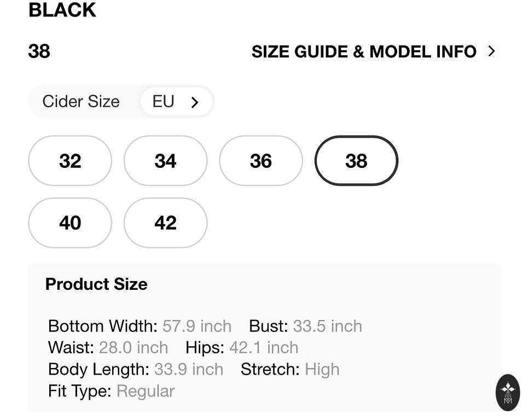
Task: Tap the floating logo icon in the corner
Action: (x=508, y=392)
